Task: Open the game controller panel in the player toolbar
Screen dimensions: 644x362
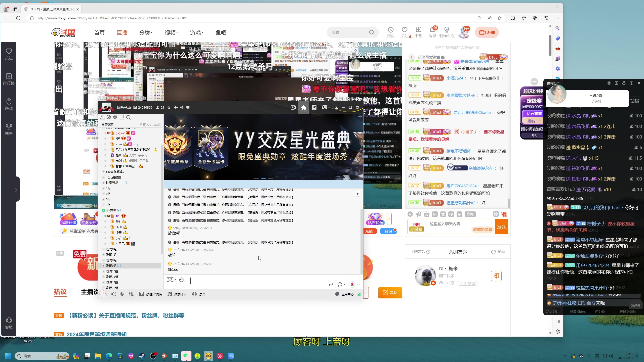Action: click(325, 107)
